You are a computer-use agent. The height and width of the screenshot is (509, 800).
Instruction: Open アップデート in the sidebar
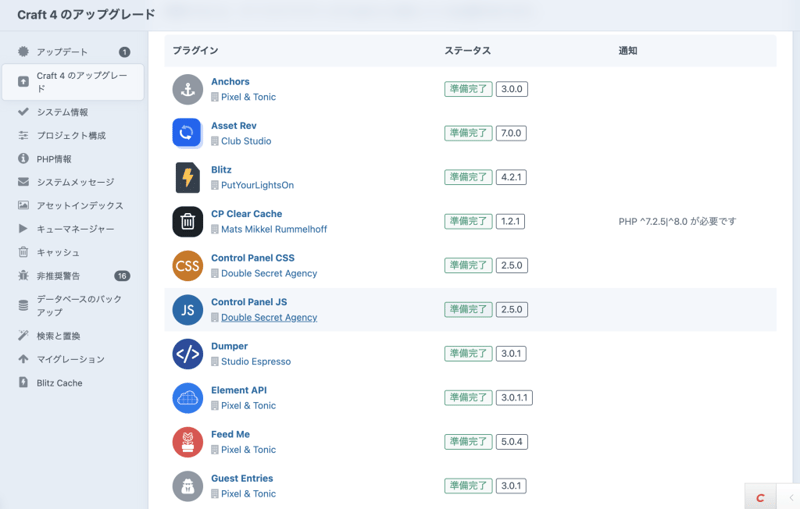62,52
